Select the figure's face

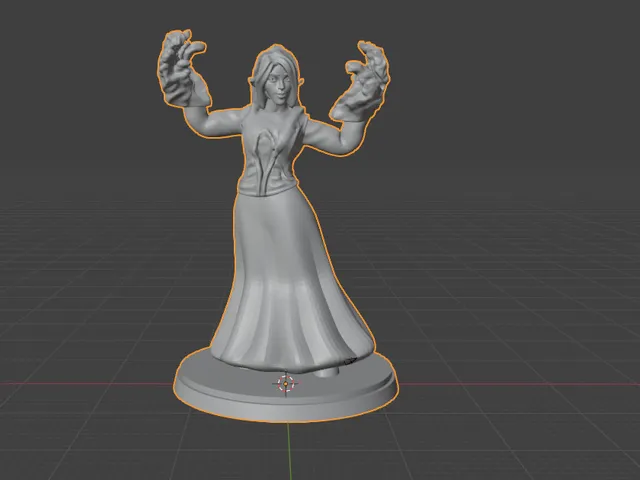point(279,85)
